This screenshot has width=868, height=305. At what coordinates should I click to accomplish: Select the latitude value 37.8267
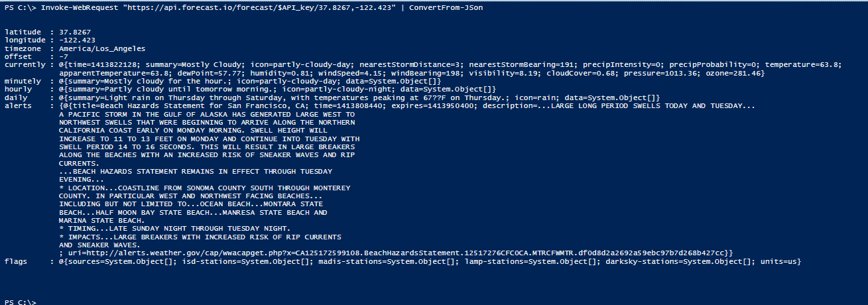75,32
